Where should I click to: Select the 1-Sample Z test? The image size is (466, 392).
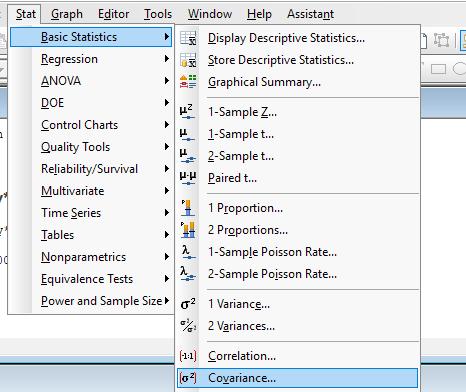pos(297,112)
